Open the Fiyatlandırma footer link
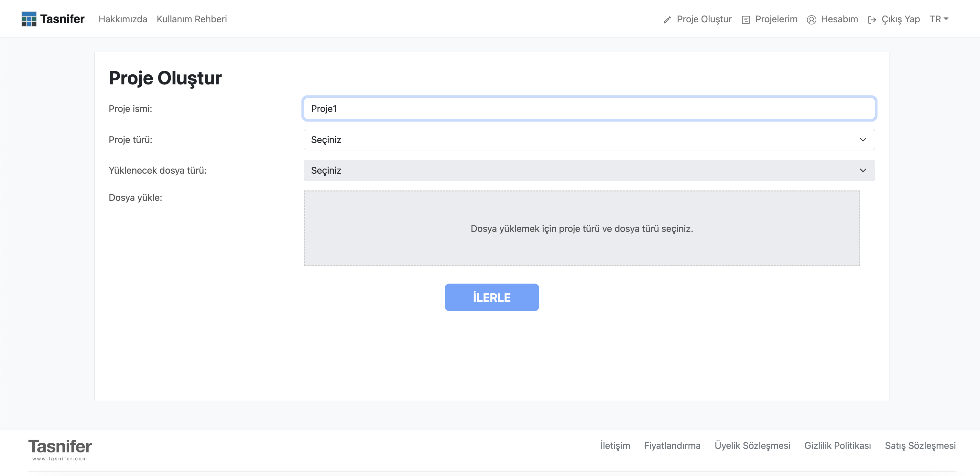The height and width of the screenshot is (476, 980). 672,445
